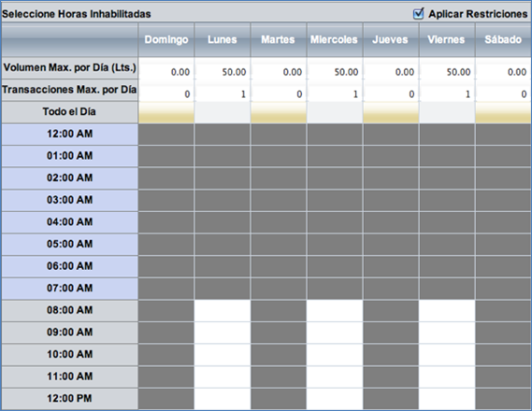Uncheck the Aplicar Restricciones checkbox
Image resolution: width=532 pixels, height=411 pixels.
pyautogui.click(x=418, y=14)
